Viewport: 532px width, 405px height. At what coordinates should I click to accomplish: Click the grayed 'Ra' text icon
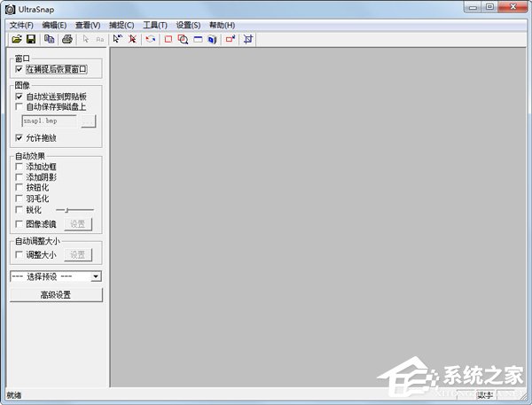tap(99, 40)
